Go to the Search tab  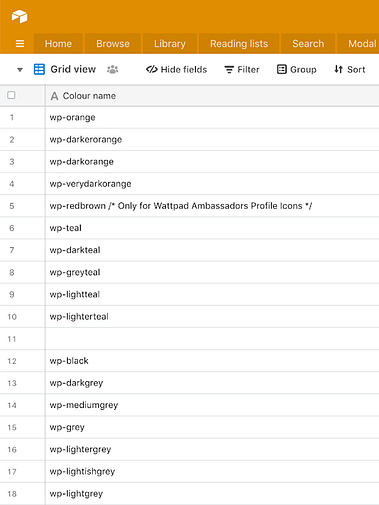[308, 44]
